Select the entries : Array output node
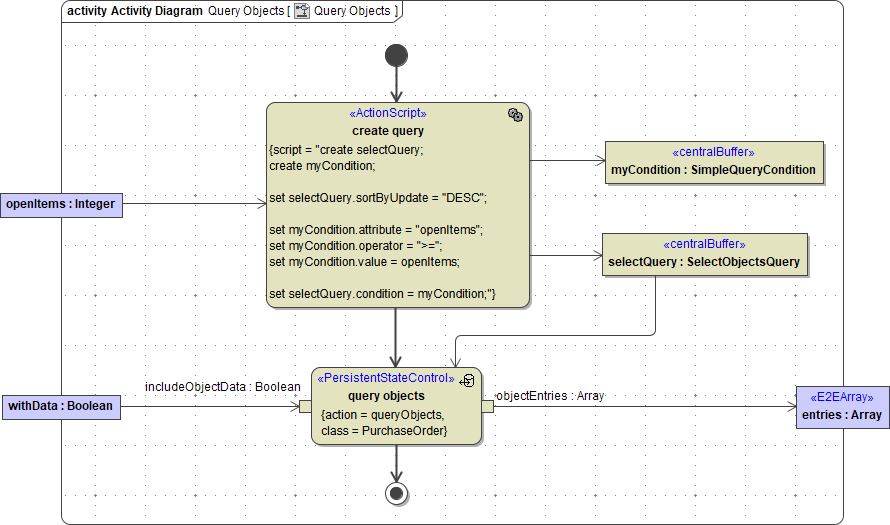 coord(842,406)
